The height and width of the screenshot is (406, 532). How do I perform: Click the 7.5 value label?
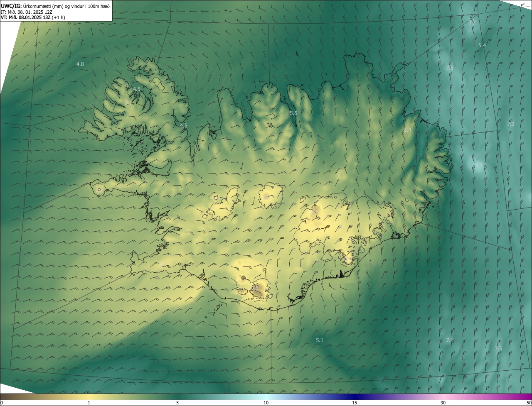pyautogui.click(x=498, y=349)
